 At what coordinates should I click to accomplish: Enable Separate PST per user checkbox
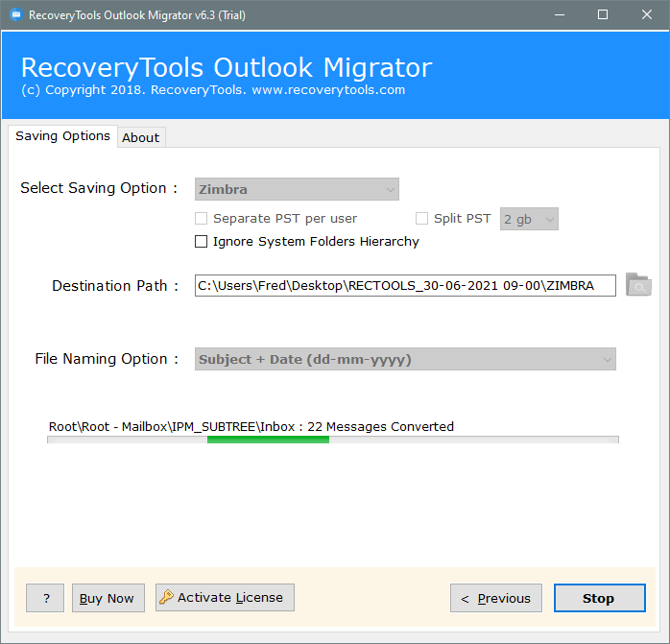(202, 219)
